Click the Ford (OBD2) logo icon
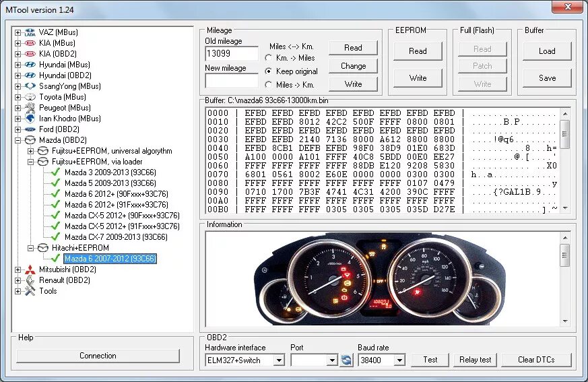This screenshot has height=382, width=588. [x=30, y=129]
